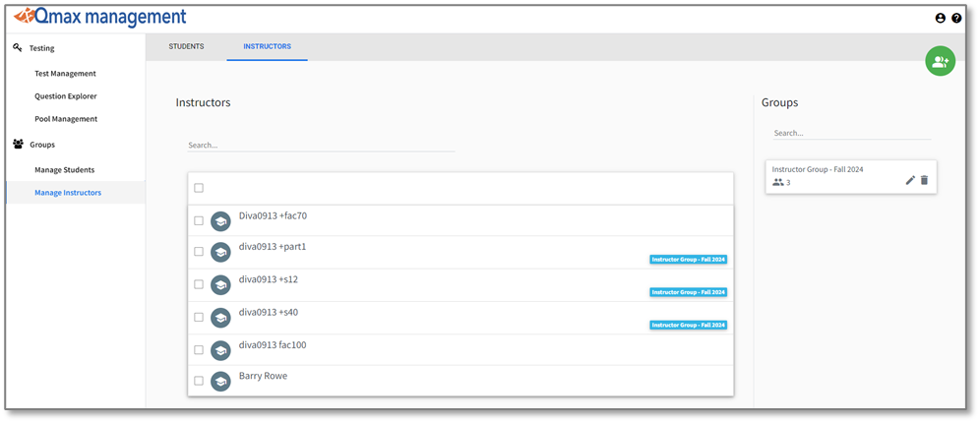Go to Pool Management page
980x423 pixels.
[x=66, y=119]
